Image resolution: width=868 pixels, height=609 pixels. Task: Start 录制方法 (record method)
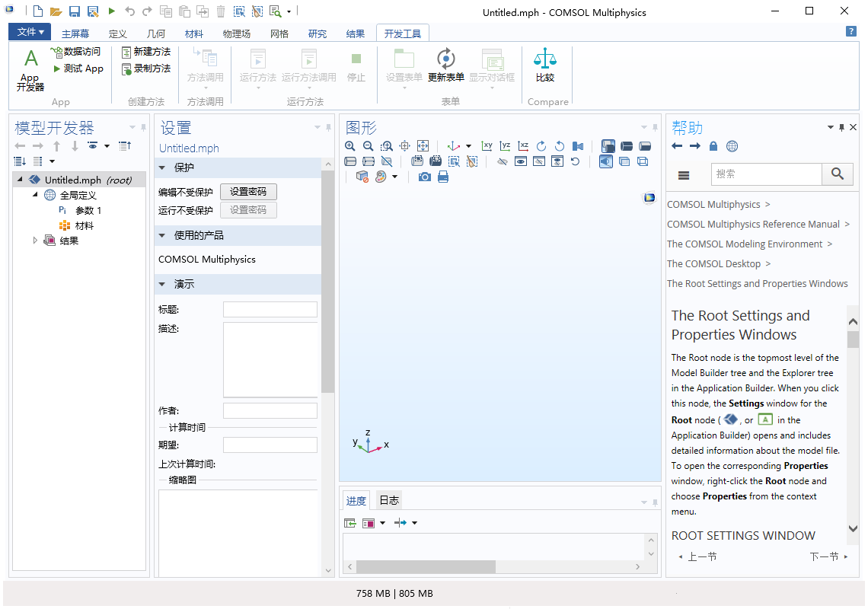point(146,69)
